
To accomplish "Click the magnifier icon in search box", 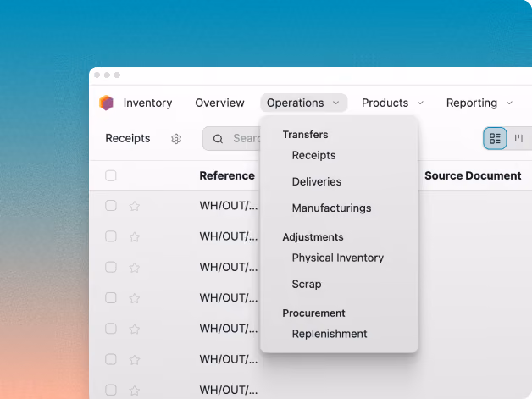I will tap(218, 139).
